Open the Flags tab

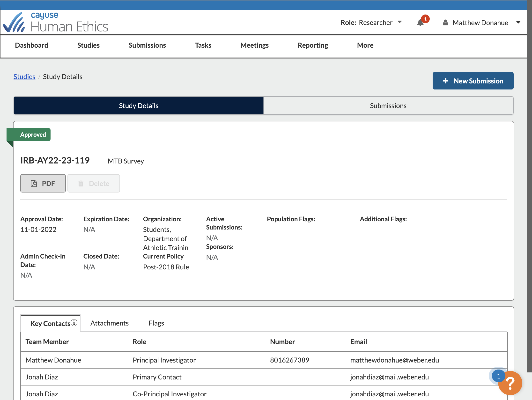click(x=156, y=323)
